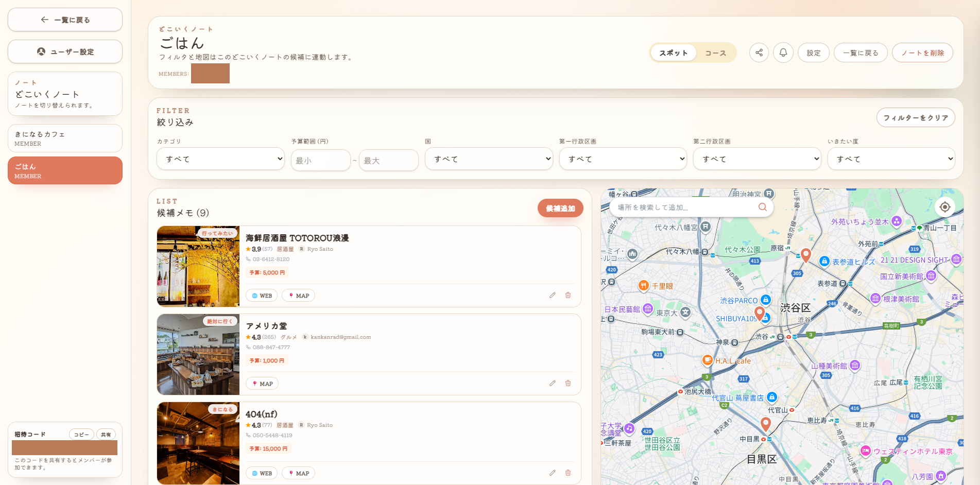Click the share icon in header
This screenshot has height=485, width=980.
coord(759,53)
